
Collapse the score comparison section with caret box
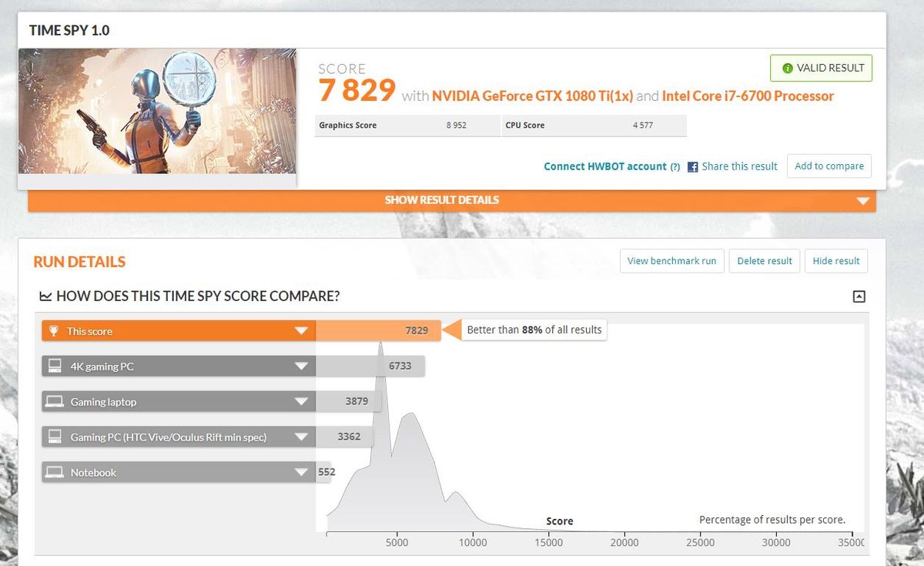point(859,296)
